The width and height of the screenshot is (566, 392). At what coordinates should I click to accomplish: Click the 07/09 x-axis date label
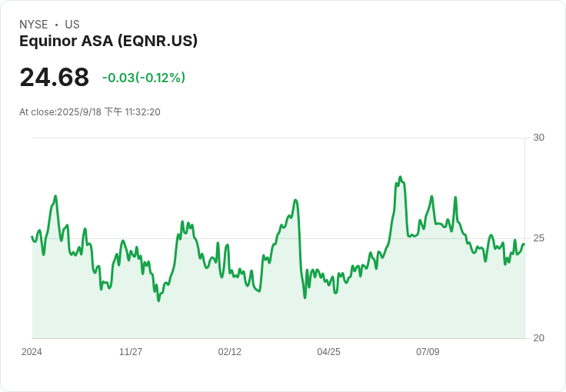(428, 352)
